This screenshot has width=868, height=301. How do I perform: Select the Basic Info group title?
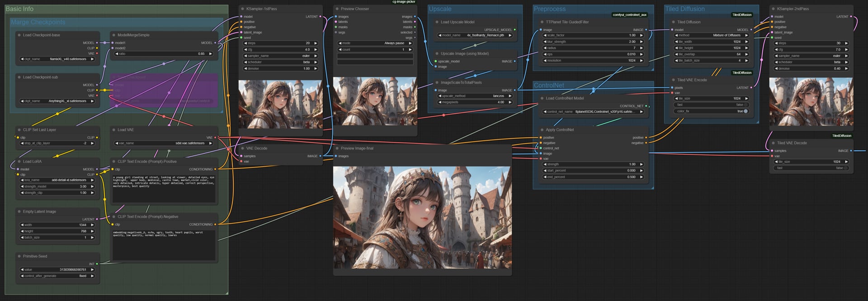(19, 9)
